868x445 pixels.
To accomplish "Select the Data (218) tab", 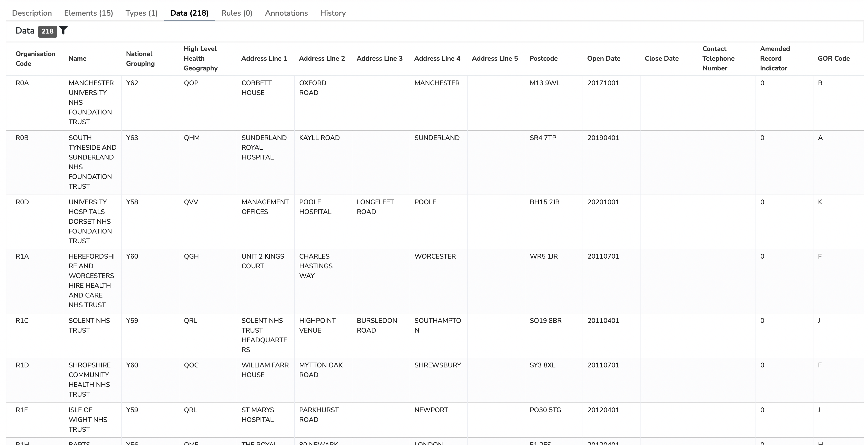I will (189, 13).
